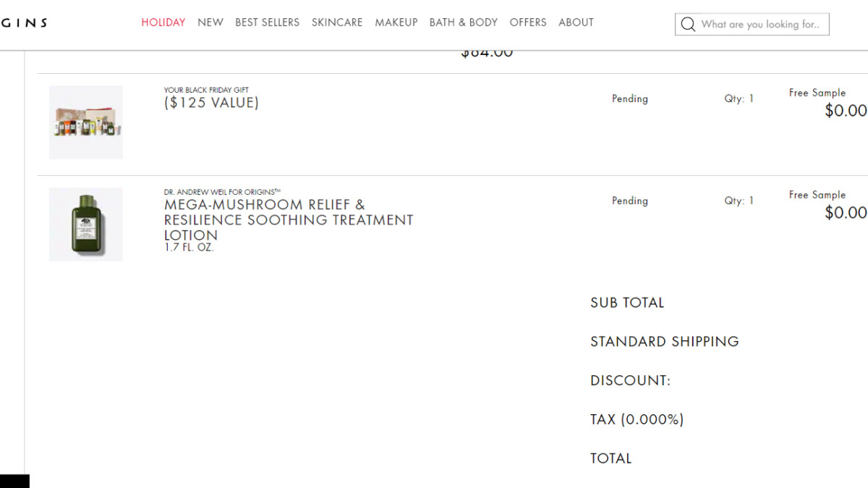Open the Makeup menu

[396, 22]
